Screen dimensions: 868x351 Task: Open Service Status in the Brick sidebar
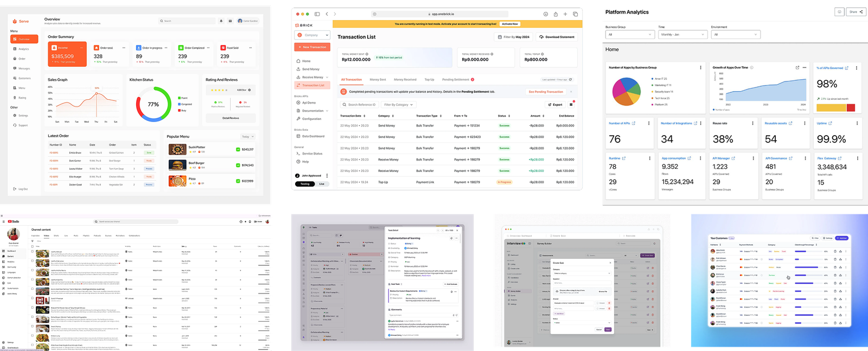tap(309, 154)
